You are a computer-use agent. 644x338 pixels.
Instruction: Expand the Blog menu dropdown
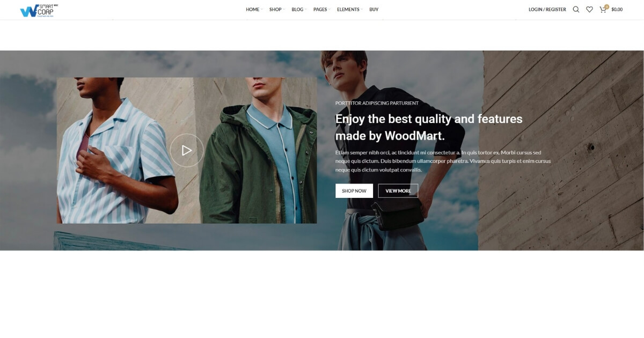299,10
